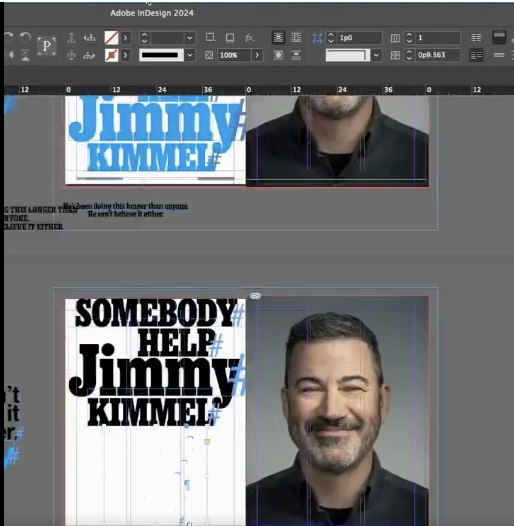This screenshot has height=526, width=514.
Task: Toggle wrap around object shape
Action: [x=278, y=55]
